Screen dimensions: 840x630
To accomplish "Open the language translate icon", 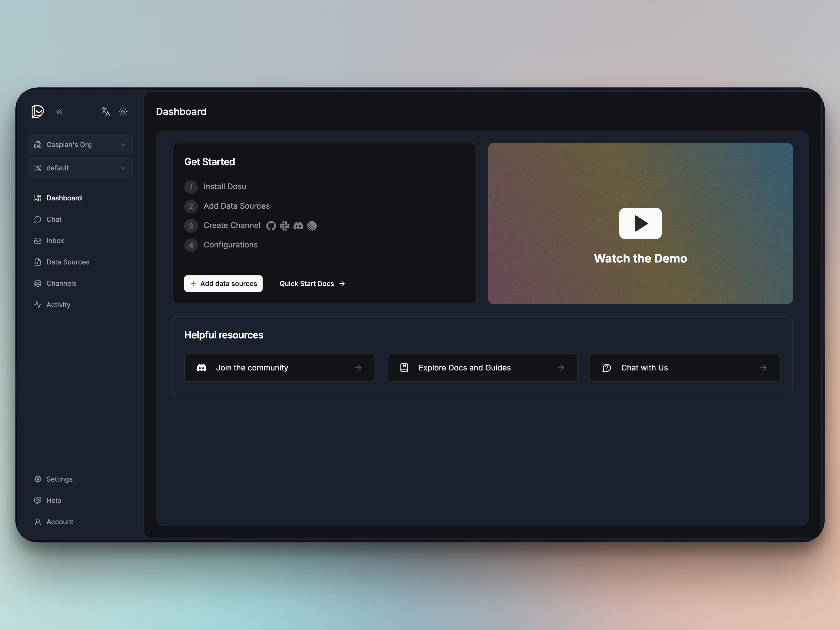I will pyautogui.click(x=106, y=112).
